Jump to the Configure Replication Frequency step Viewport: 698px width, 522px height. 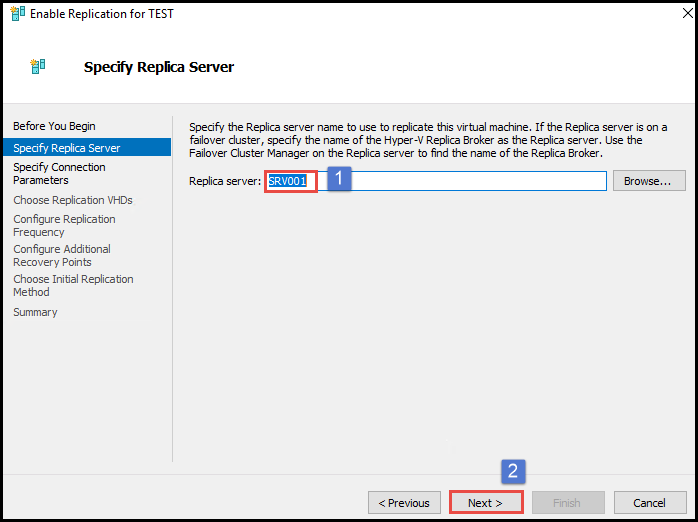click(x=64, y=225)
